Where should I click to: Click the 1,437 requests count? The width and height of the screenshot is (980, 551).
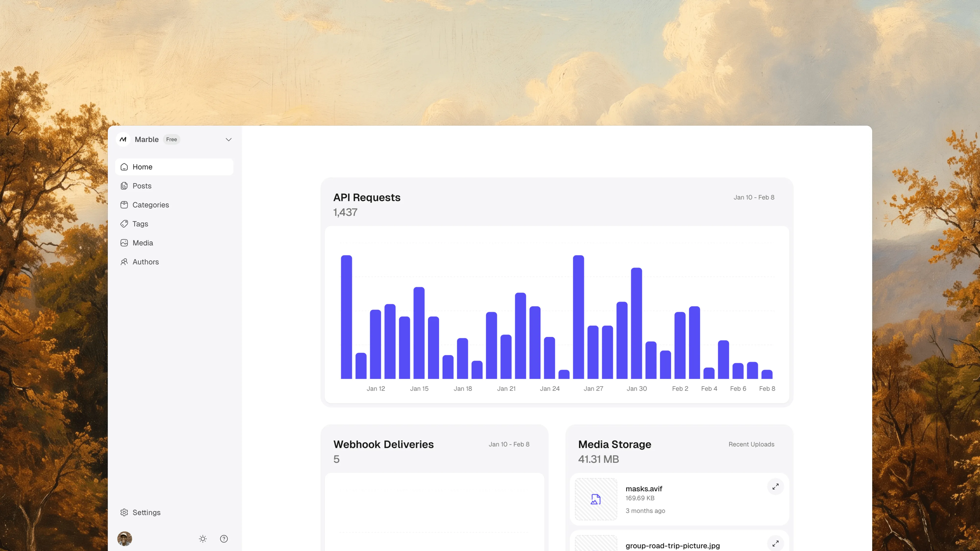click(x=345, y=212)
